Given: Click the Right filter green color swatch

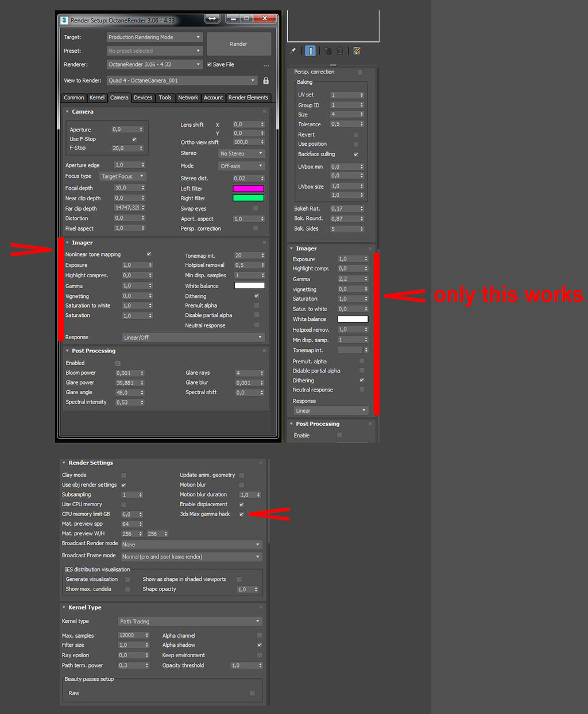Looking at the screenshot, I should 248,198.
